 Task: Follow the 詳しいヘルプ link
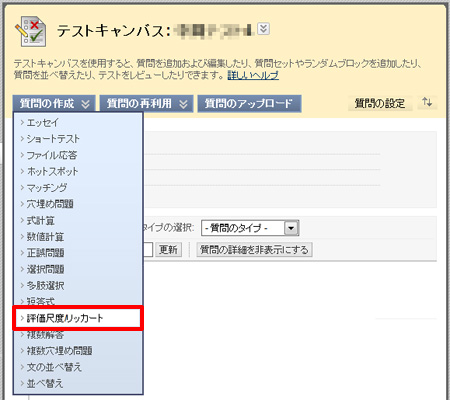click(x=253, y=75)
